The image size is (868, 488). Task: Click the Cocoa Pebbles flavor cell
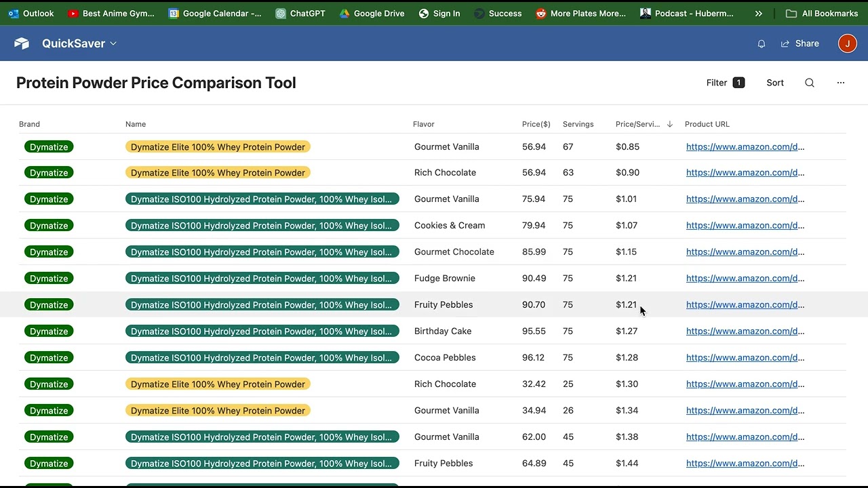point(445,358)
